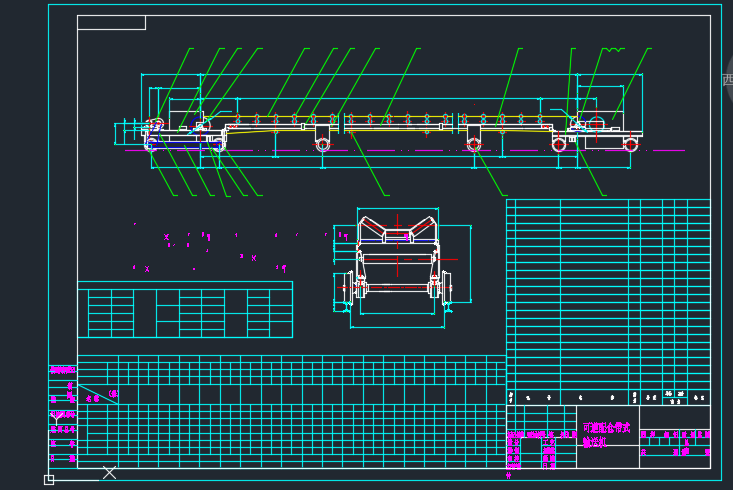Click the magenta 工艺 label in title block
This screenshot has height=490, width=733.
[549, 442]
